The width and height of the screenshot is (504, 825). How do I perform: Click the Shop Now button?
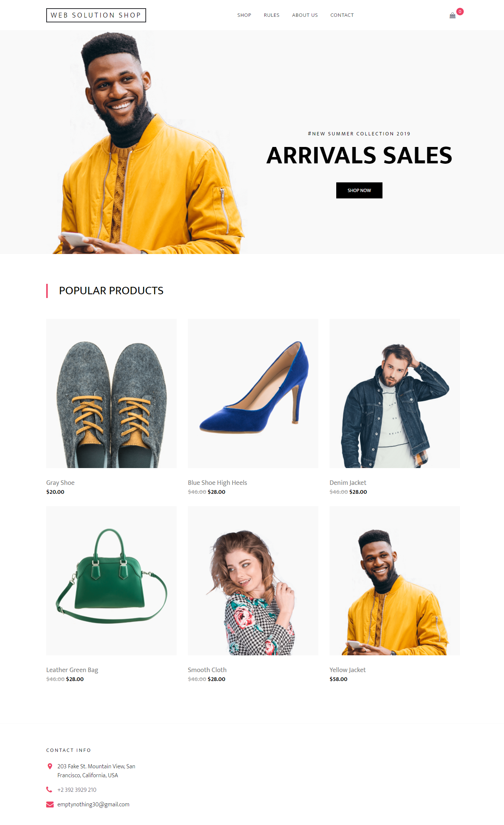point(359,190)
